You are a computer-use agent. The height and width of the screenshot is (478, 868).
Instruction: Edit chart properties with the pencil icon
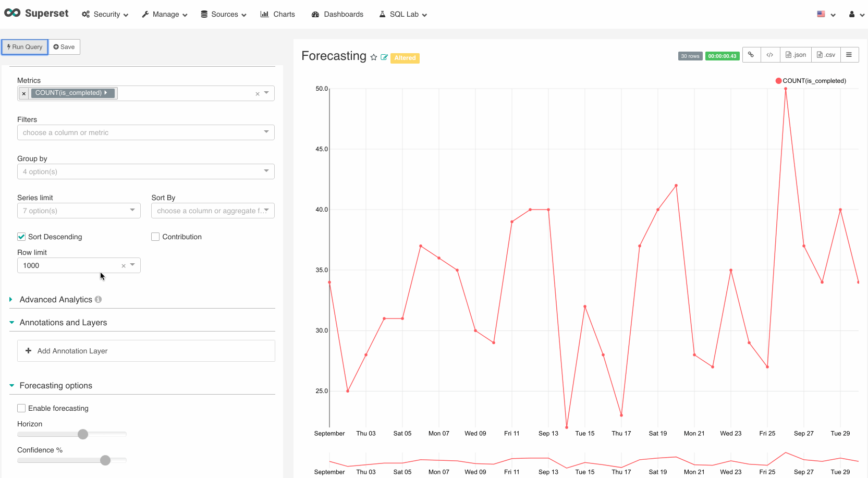coord(384,57)
